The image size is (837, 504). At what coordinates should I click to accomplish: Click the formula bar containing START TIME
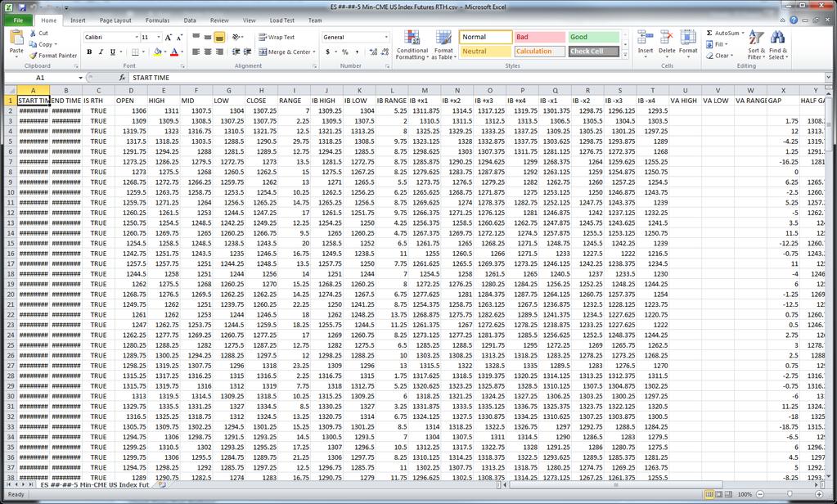point(476,78)
